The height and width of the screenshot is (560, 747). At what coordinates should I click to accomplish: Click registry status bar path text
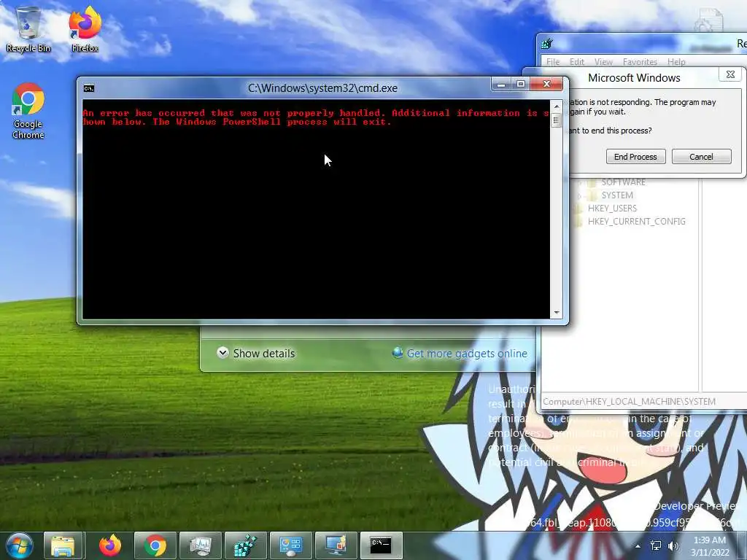pos(630,402)
